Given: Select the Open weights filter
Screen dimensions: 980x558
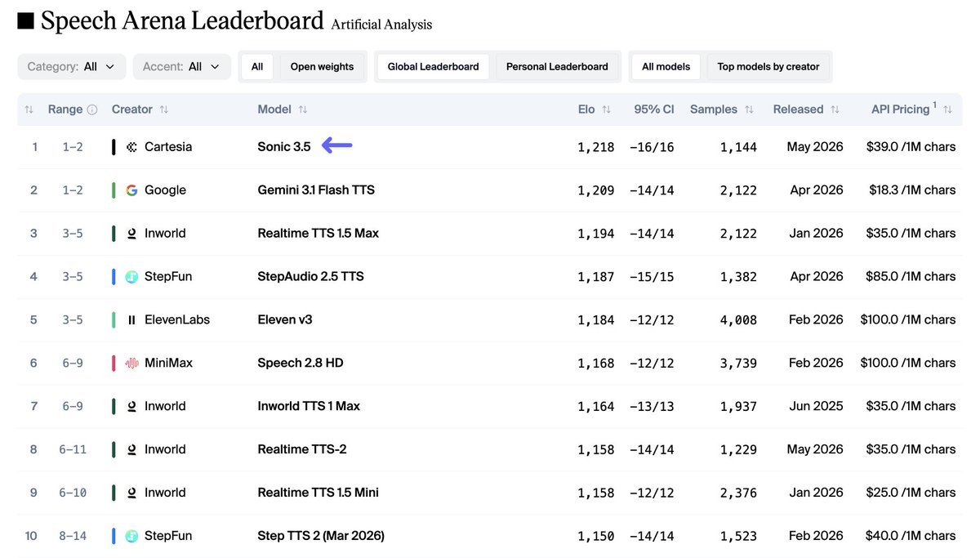Looking at the screenshot, I should tap(323, 67).
